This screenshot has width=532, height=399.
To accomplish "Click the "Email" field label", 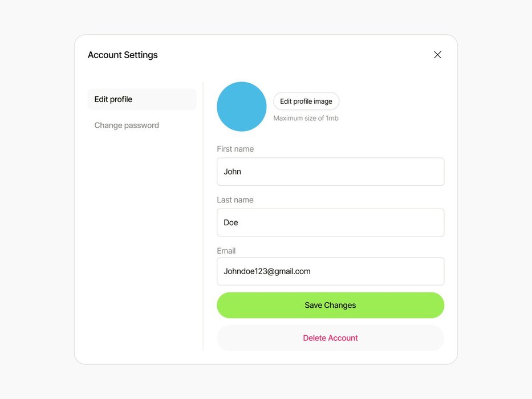I will [x=226, y=251].
